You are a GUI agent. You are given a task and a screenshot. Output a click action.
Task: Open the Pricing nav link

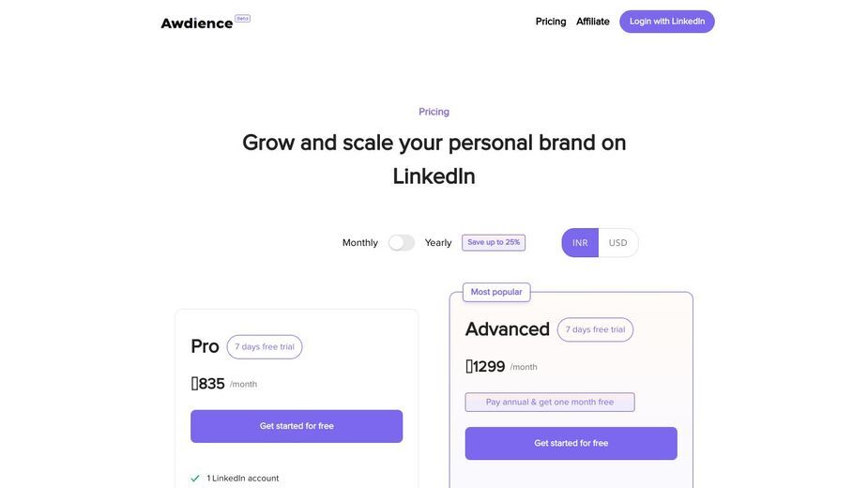(551, 22)
